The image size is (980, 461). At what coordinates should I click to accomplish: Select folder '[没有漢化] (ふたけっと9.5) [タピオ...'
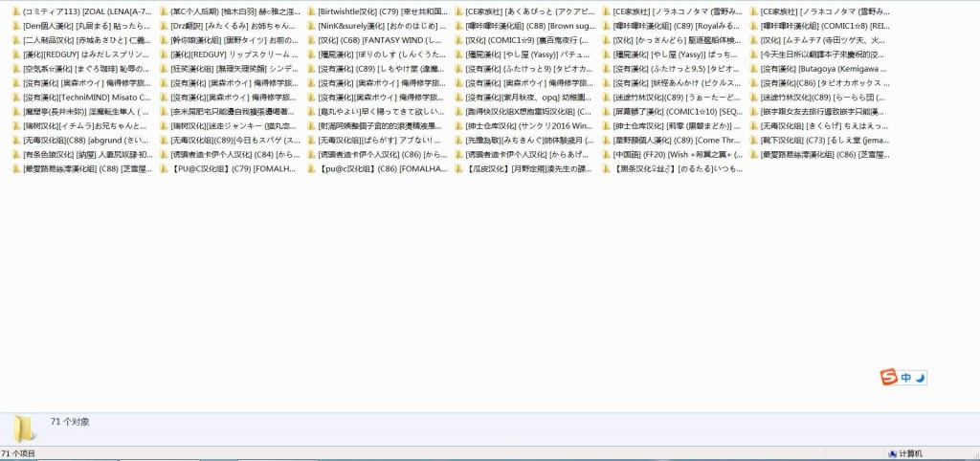pyautogui.click(x=672, y=69)
